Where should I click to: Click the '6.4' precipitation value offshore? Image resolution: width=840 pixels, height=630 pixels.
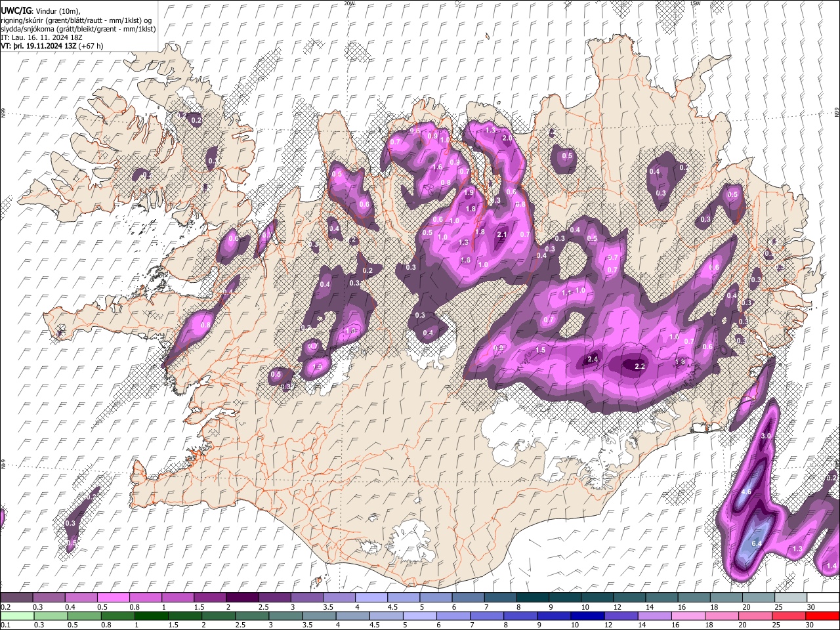tap(756, 543)
